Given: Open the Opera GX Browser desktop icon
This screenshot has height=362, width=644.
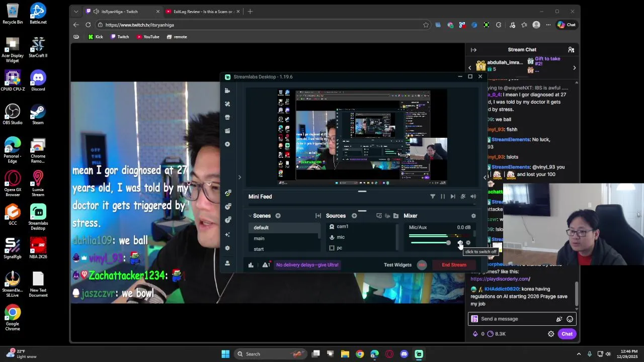Looking at the screenshot, I should pos(13,184).
